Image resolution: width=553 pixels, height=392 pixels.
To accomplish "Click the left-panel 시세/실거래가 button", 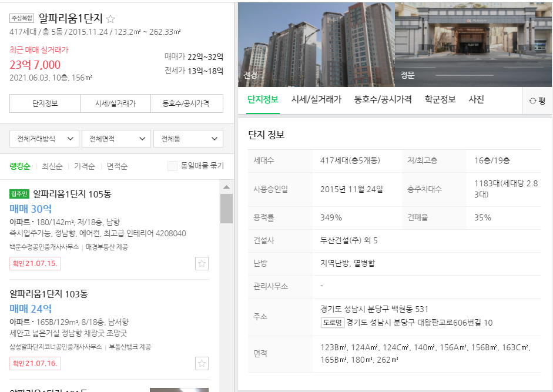I will [x=115, y=103].
